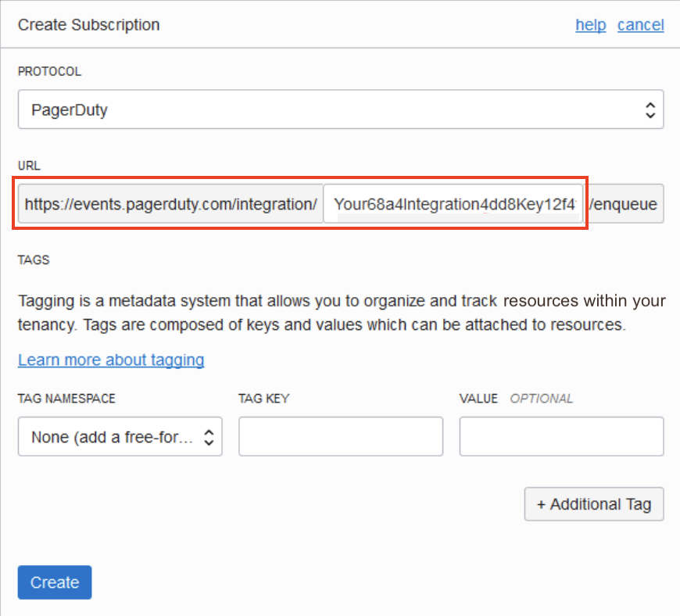The width and height of the screenshot is (680, 616).
Task: Click the Tag Namespace selector arrows
Action: click(x=209, y=437)
